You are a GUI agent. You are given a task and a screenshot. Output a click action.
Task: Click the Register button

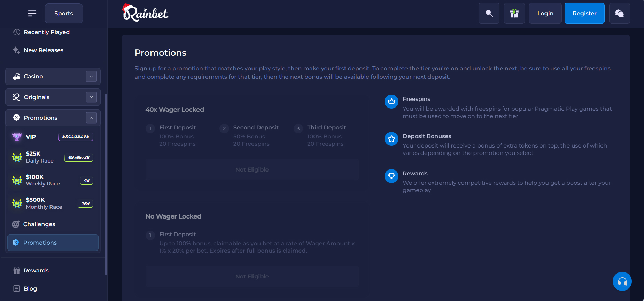tap(584, 13)
